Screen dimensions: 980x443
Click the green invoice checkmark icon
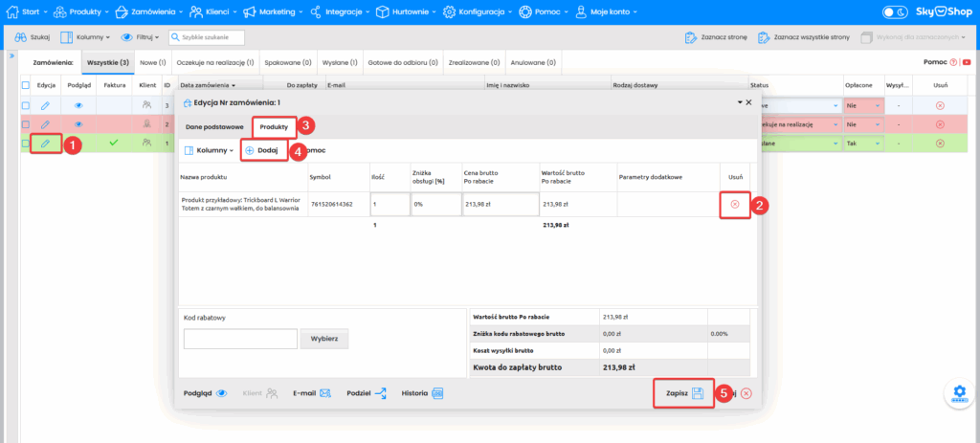pos(114,143)
